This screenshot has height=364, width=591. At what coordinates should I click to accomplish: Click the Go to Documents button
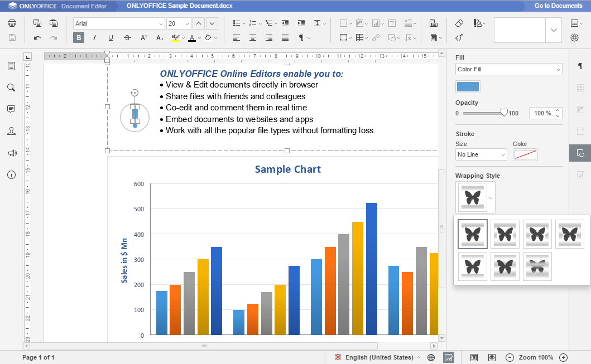coord(558,6)
